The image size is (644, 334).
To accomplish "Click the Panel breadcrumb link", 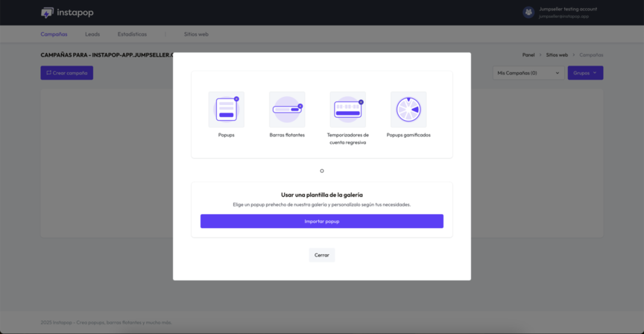I will pyautogui.click(x=528, y=54).
